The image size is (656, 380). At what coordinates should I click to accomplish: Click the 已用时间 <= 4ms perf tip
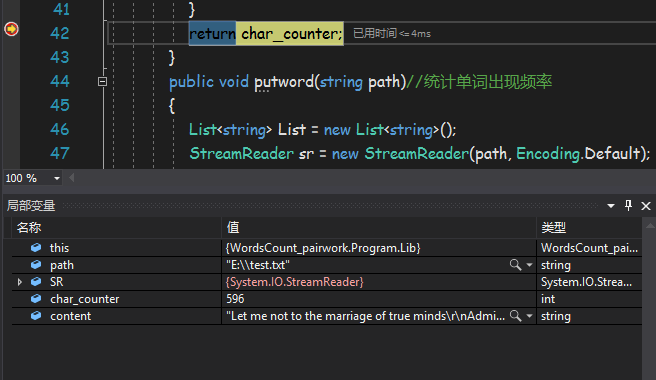392,33
